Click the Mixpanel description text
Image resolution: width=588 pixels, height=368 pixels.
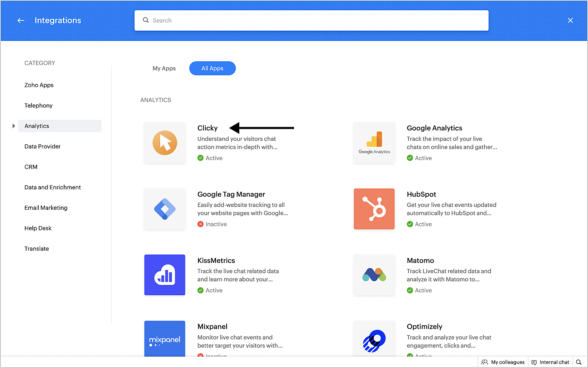coord(240,341)
